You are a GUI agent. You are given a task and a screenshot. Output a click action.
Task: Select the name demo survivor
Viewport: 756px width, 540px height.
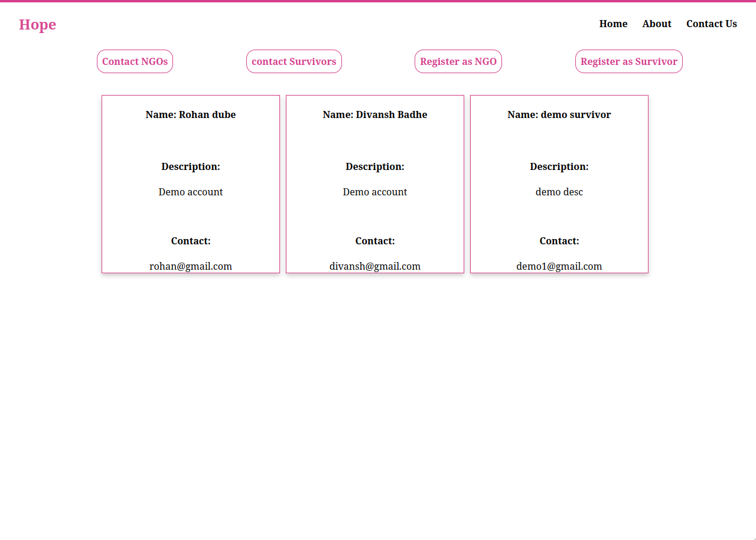(x=576, y=114)
